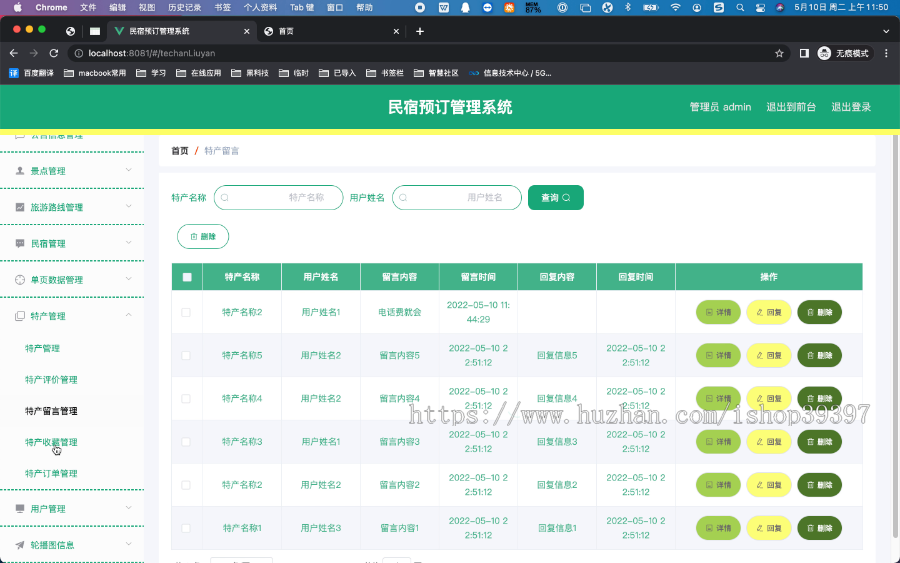Click 删除 for the 特产名称3 row

(819, 441)
